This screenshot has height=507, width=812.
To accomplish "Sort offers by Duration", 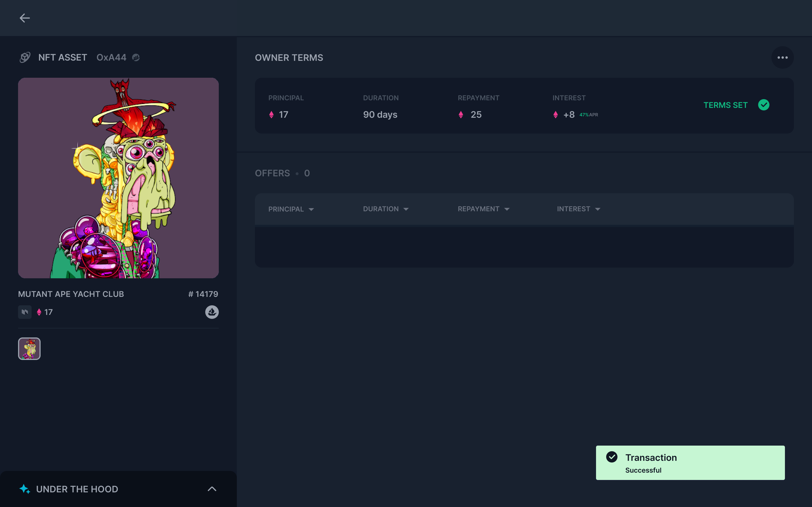I will tap(385, 209).
